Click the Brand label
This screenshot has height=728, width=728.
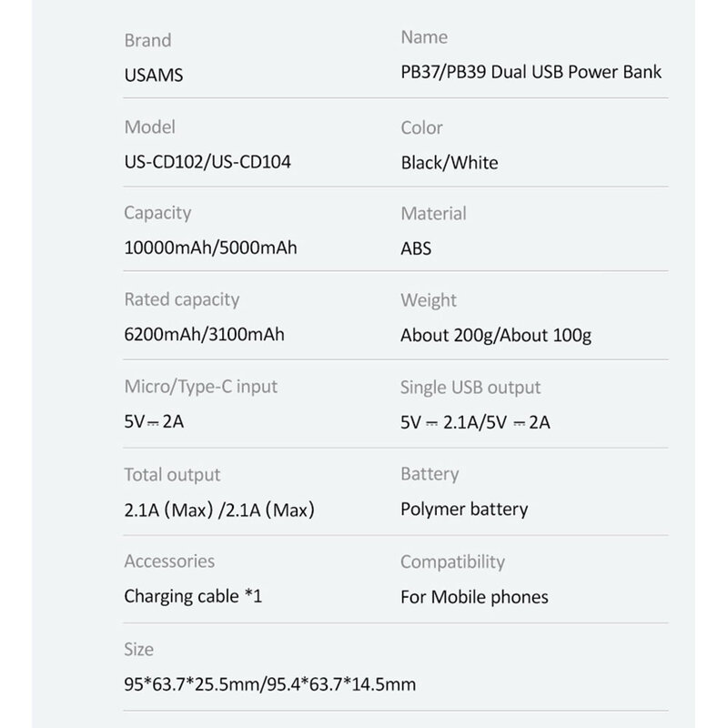tap(147, 41)
